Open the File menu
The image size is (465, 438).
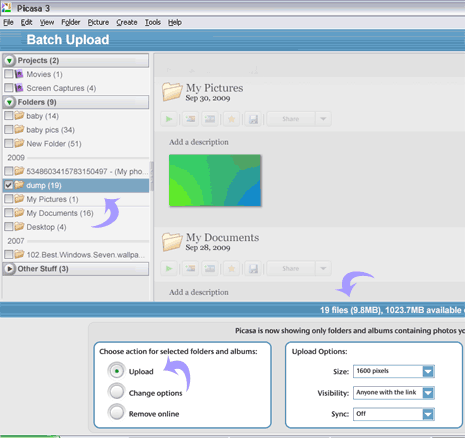coord(8,22)
